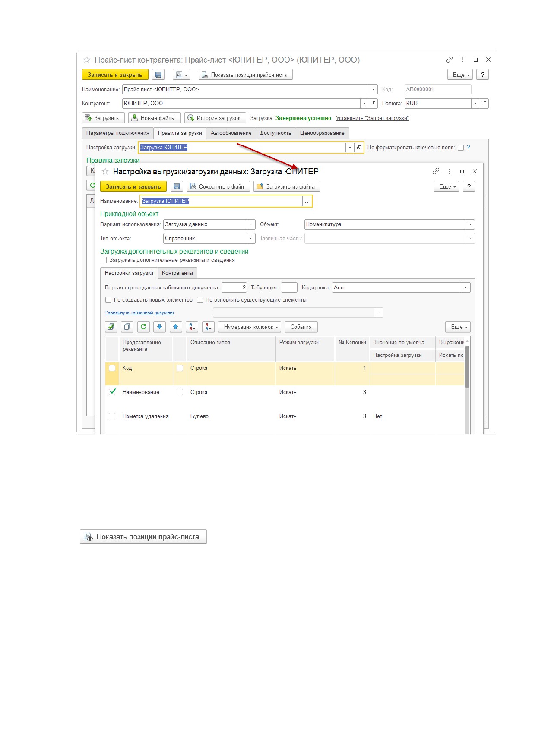Click Показать позиции прайс-листа toolbar button
Screen dimensions: 535x756
click(246, 75)
